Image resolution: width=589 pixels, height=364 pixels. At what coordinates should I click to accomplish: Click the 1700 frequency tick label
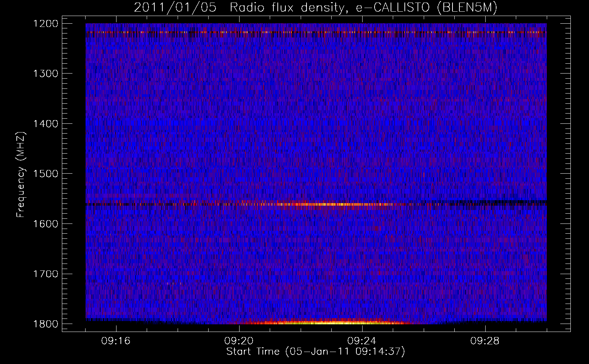click(46, 274)
